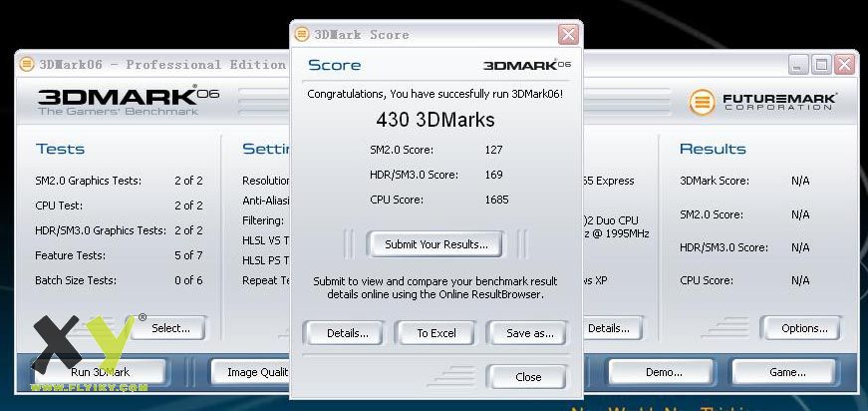Click system Details button in main window

pyautogui.click(x=612, y=328)
